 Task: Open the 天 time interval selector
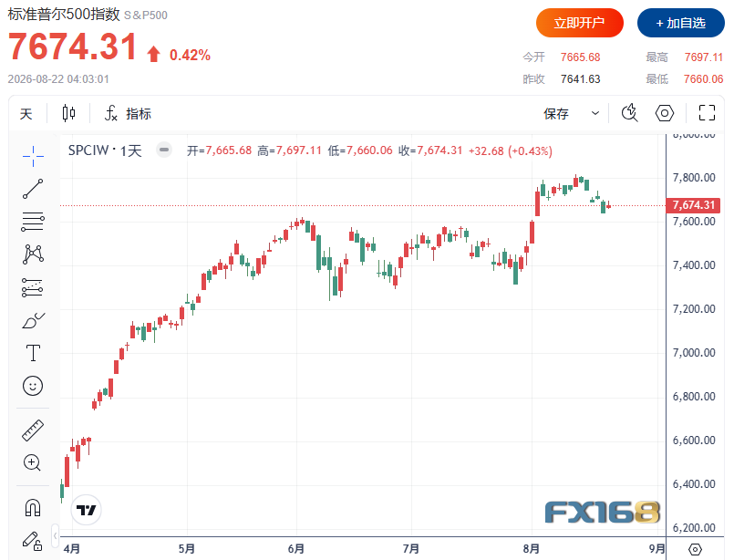tap(26, 113)
